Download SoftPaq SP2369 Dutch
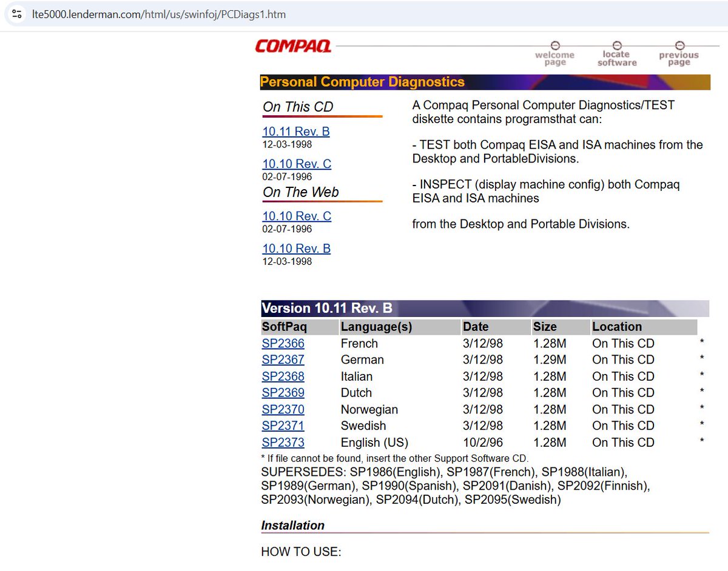 (x=283, y=393)
